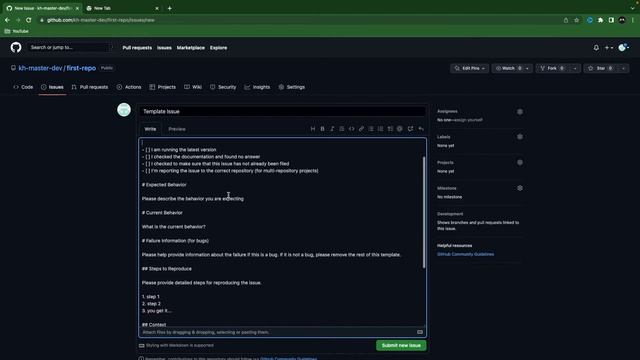Open Marketplace in top navigation
This screenshot has height=360, width=640.
tap(191, 48)
